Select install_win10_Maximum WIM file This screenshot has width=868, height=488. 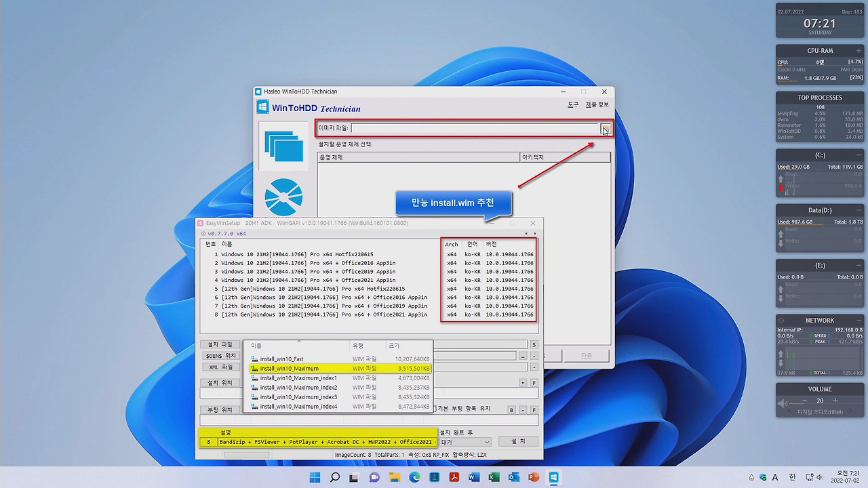click(340, 369)
